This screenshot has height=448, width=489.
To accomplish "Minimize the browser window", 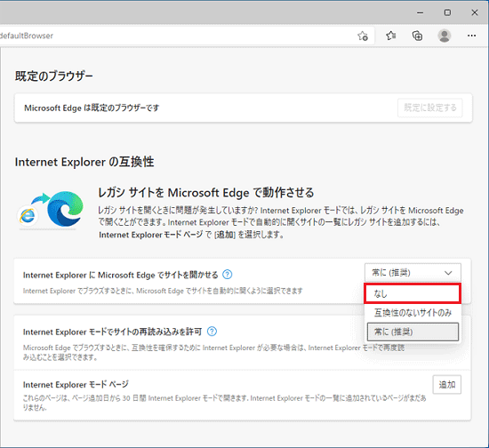I will click(x=420, y=12).
